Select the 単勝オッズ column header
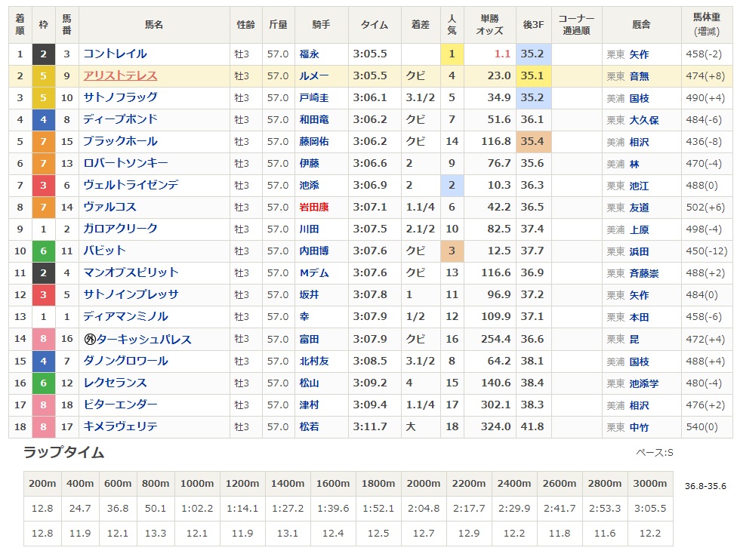 490,24
